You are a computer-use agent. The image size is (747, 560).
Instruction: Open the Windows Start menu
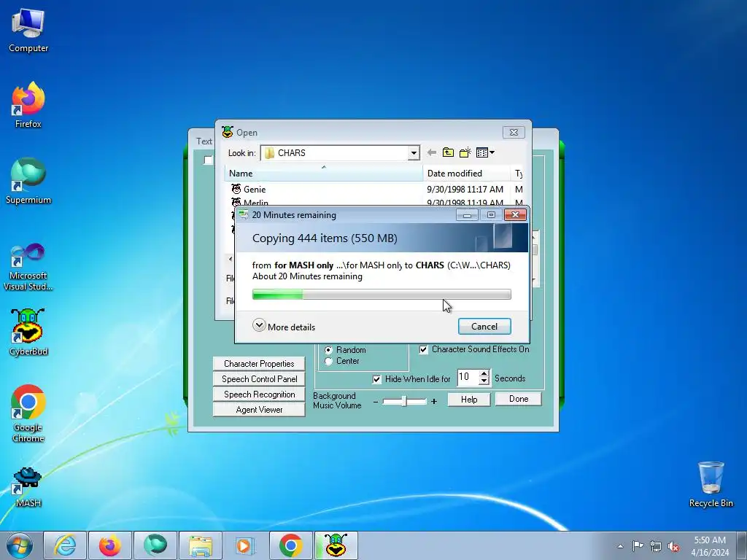20,545
